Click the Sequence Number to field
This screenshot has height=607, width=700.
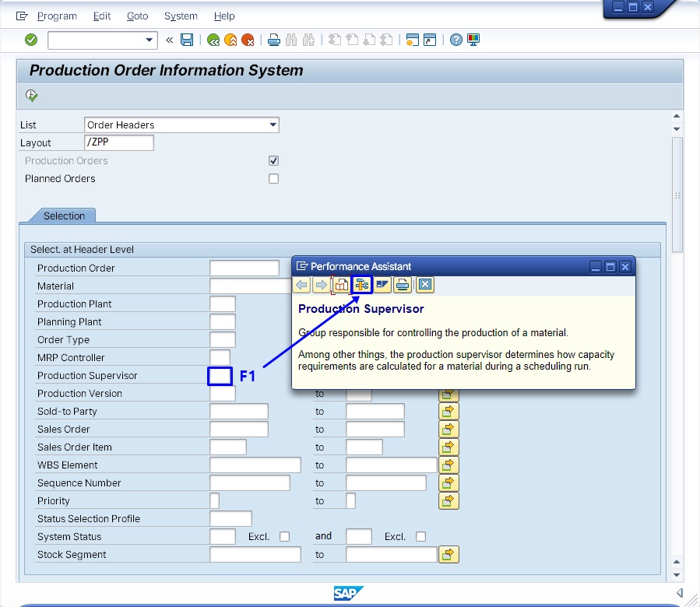(x=386, y=483)
